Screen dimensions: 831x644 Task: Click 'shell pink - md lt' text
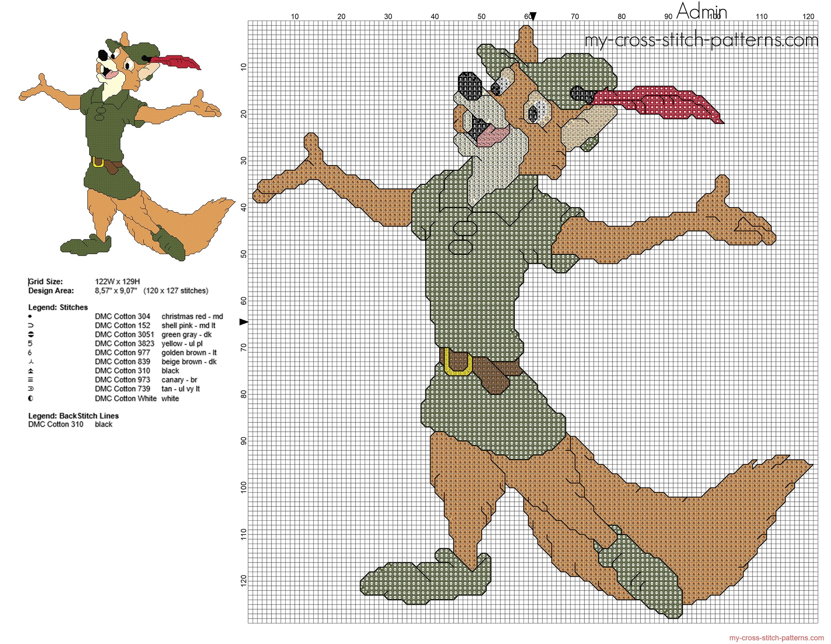pyautogui.click(x=188, y=326)
